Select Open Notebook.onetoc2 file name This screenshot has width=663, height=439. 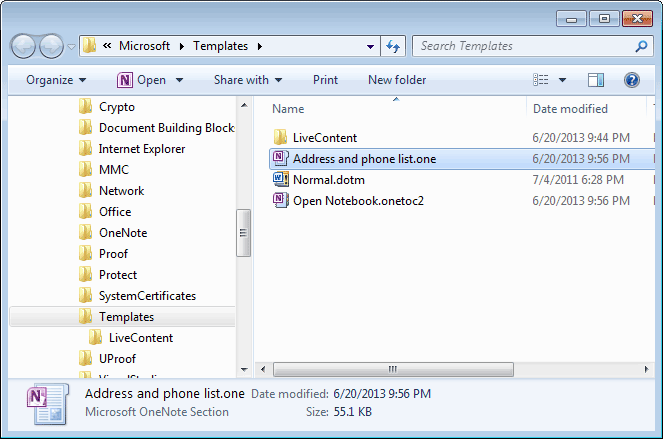point(358,201)
